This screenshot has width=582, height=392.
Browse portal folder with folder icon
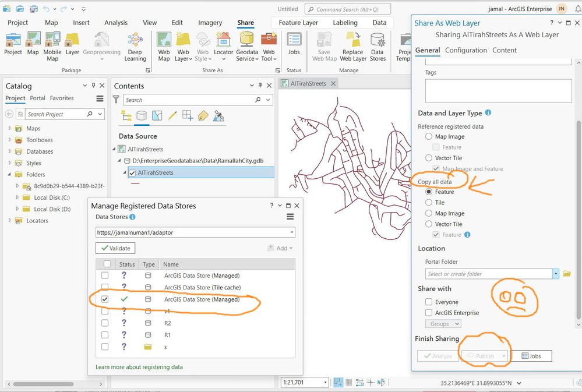click(x=567, y=274)
